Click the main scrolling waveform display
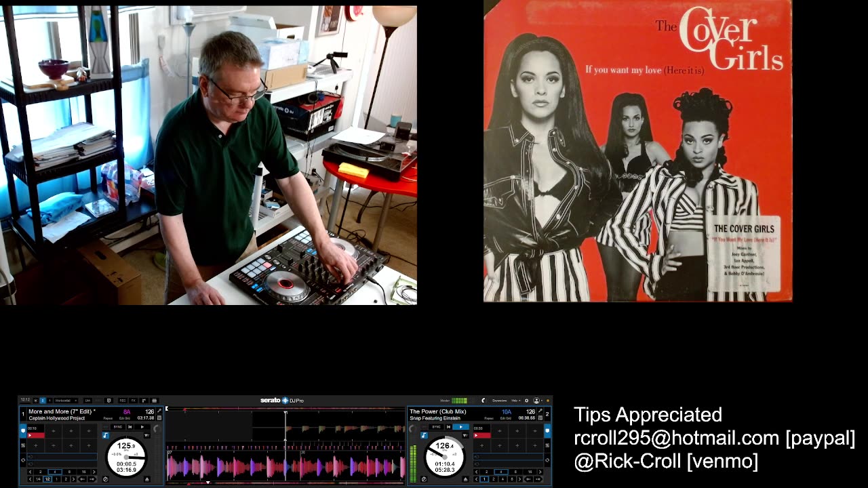 (285, 445)
